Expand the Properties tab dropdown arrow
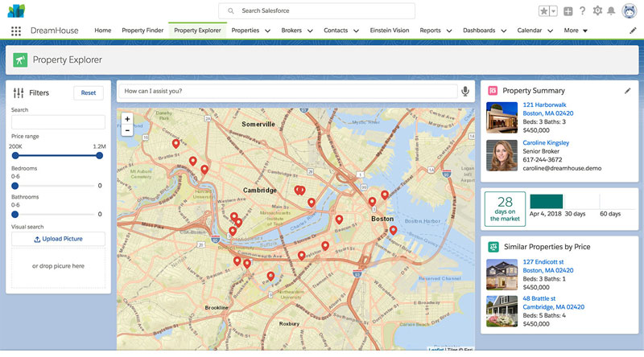The image size is (644, 357). (x=267, y=31)
